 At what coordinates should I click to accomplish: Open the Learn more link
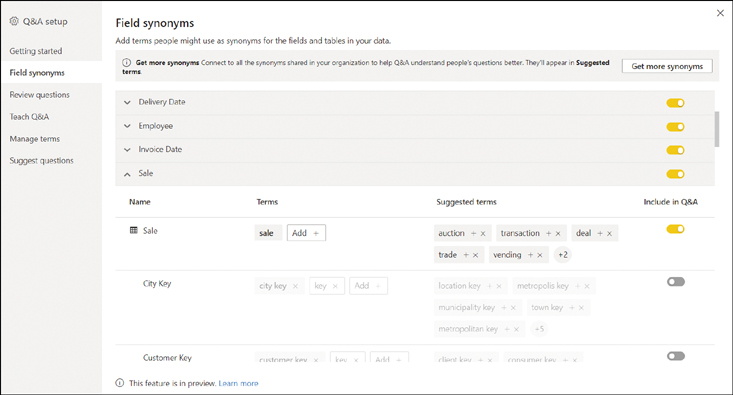click(x=238, y=383)
